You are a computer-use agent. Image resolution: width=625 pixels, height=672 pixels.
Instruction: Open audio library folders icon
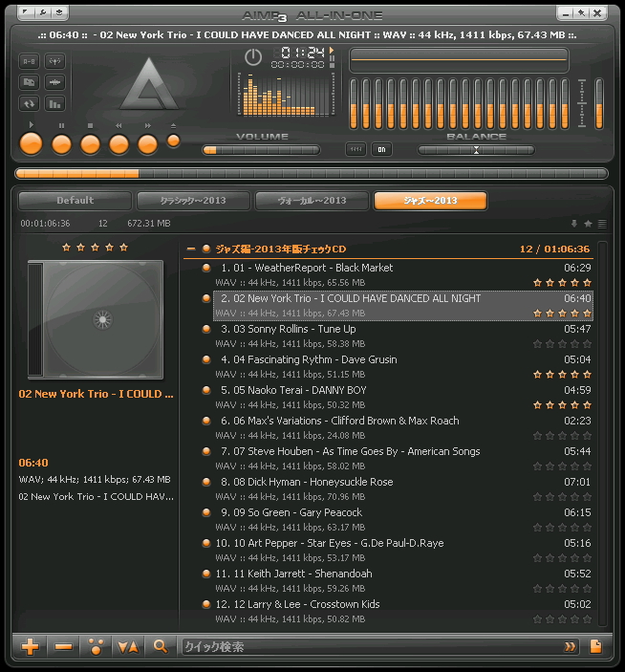29,82
